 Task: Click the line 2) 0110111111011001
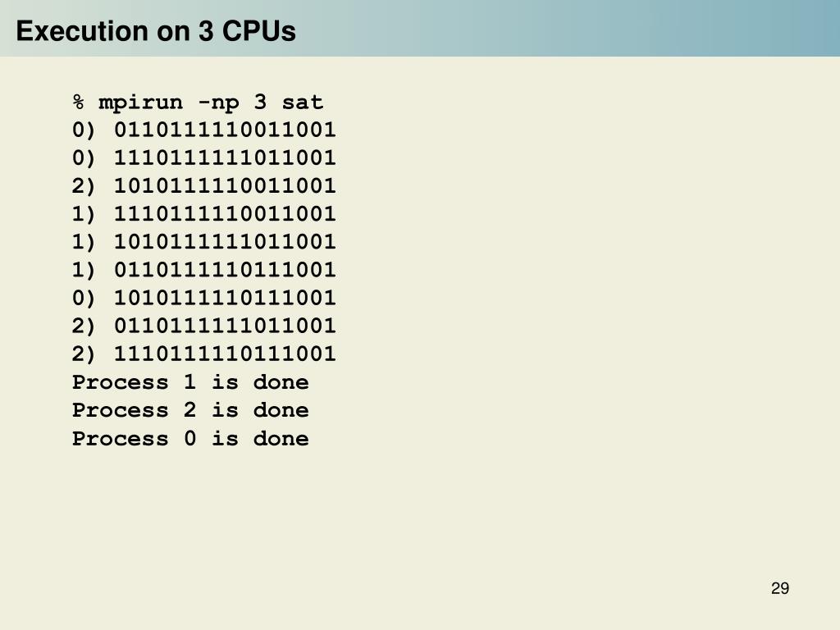[203, 325]
